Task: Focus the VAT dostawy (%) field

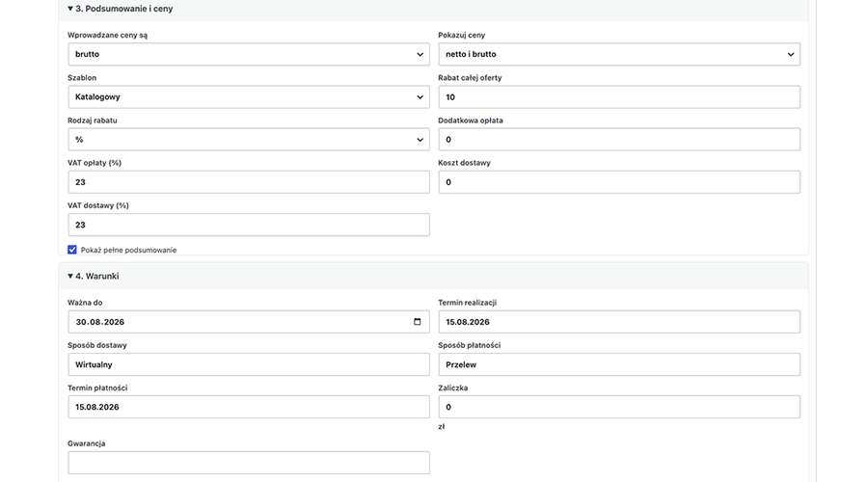Action: [x=249, y=225]
